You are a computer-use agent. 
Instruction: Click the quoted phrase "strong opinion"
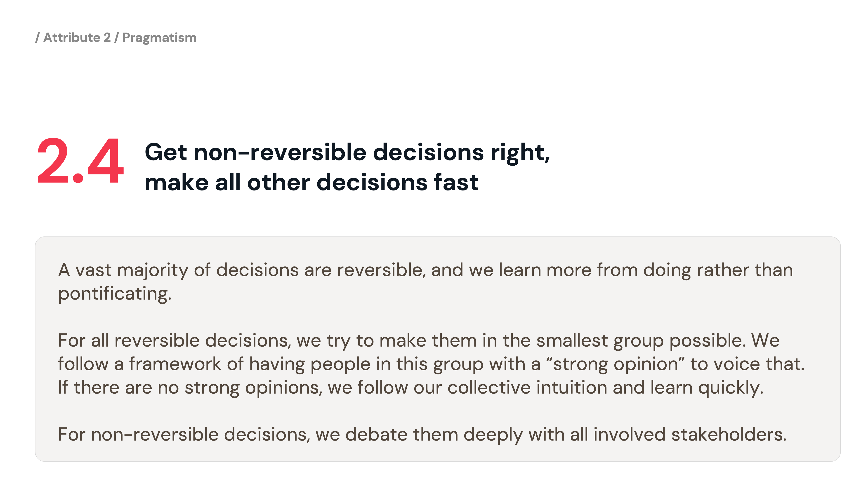click(x=616, y=364)
